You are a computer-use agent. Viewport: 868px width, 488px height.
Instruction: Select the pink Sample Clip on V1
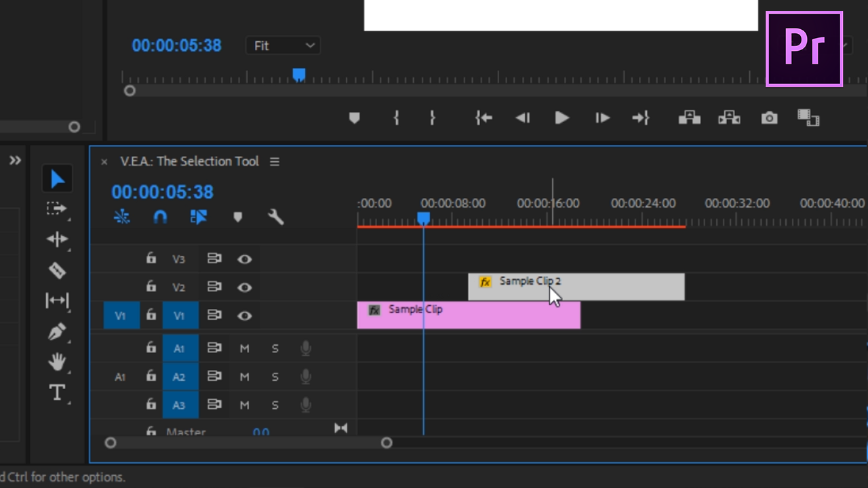coord(469,316)
